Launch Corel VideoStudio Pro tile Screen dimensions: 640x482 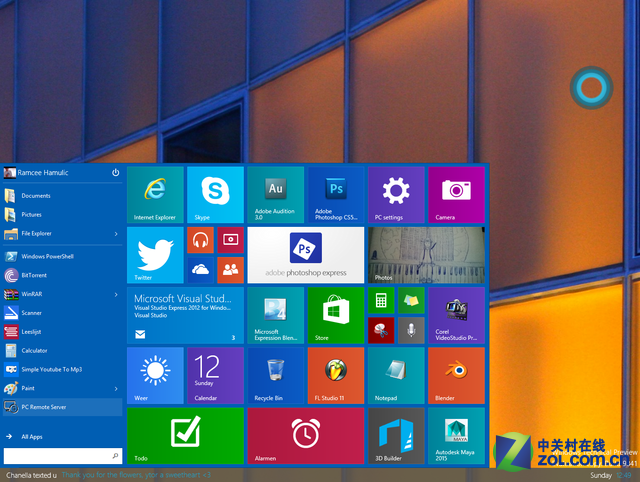[456, 315]
